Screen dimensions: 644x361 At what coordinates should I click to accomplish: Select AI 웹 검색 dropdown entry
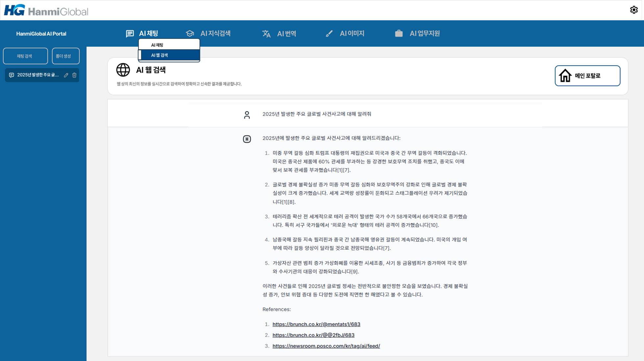pos(160,55)
